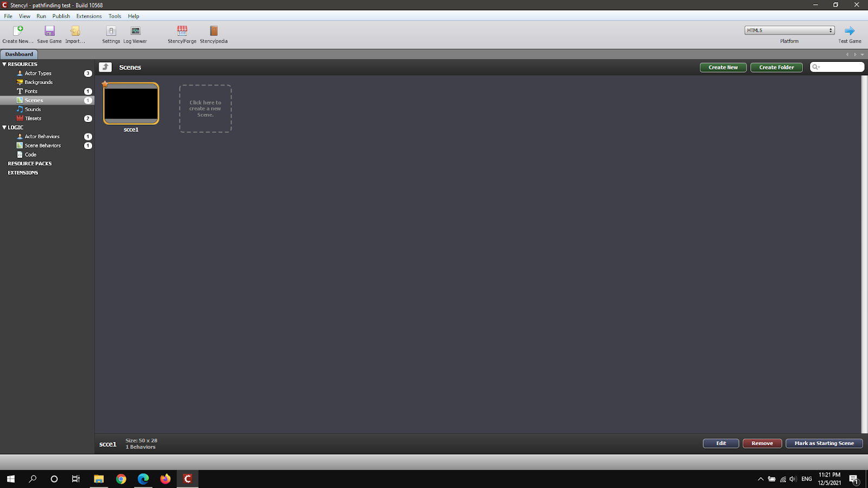This screenshot has width=868, height=488.
Task: Click the Create Folder button
Action: point(776,67)
